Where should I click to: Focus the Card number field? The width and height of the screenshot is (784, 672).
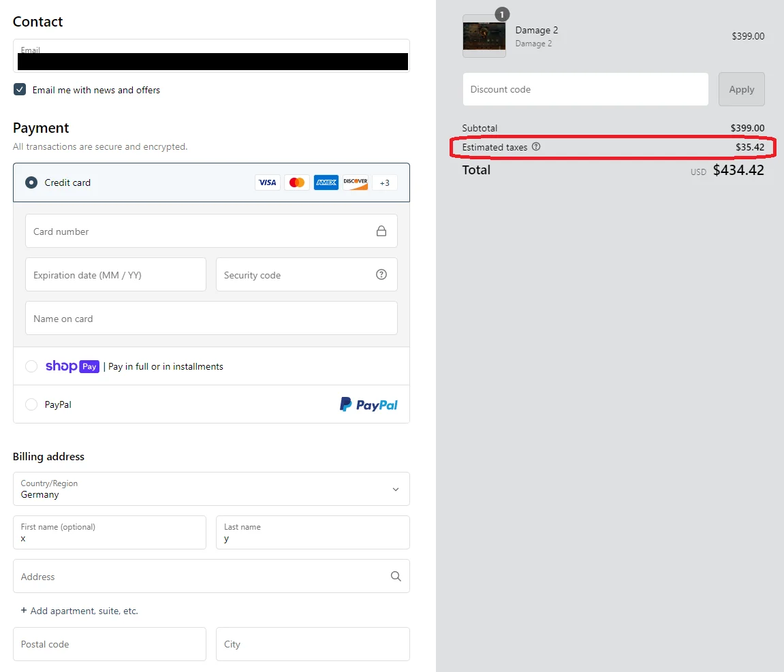point(212,231)
